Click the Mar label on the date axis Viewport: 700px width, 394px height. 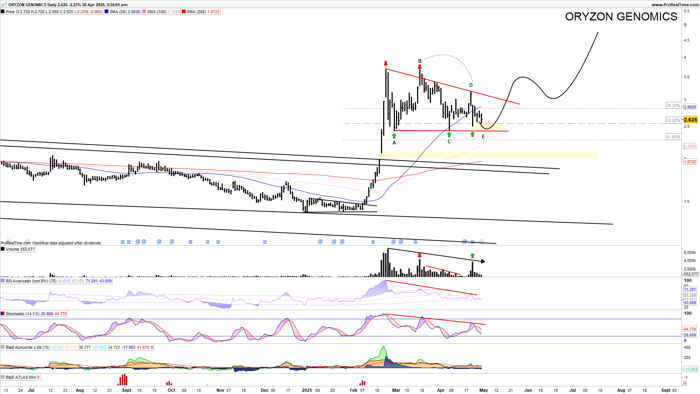[396, 390]
